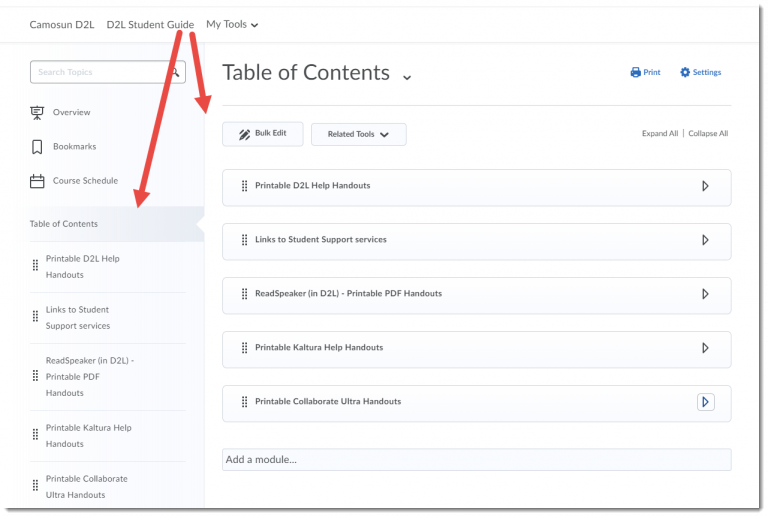768x517 pixels.
Task: Click the Print printer icon
Action: click(x=635, y=73)
